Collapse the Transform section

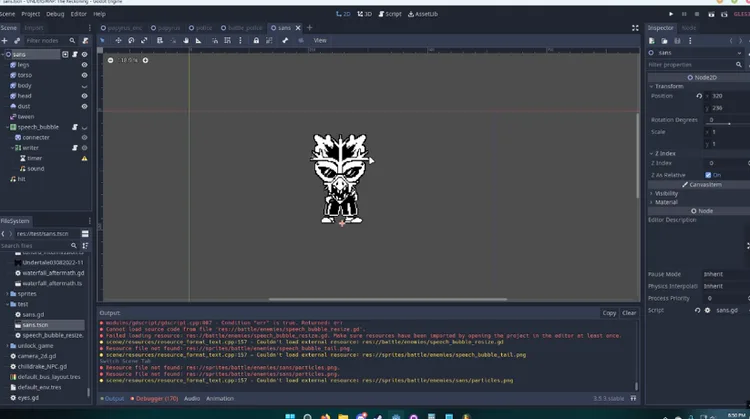(x=651, y=87)
